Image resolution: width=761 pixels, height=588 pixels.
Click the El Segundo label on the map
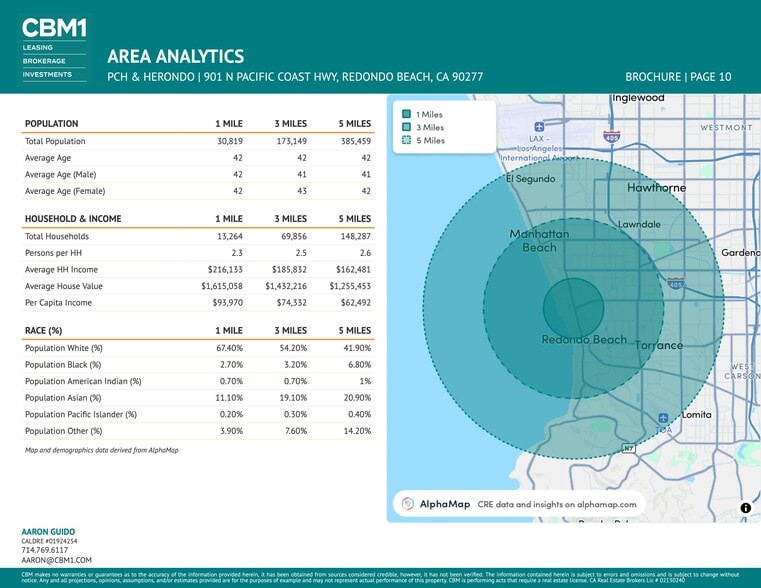coord(530,179)
